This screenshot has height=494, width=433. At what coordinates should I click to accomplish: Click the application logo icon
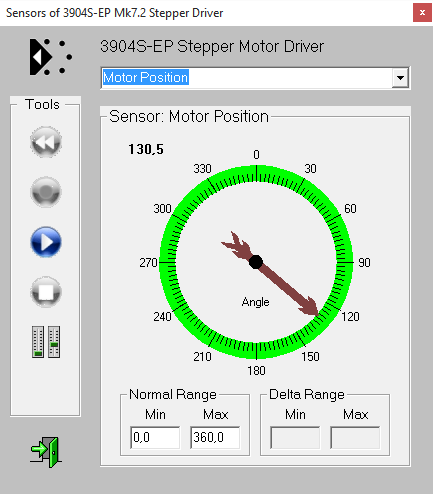[50, 57]
